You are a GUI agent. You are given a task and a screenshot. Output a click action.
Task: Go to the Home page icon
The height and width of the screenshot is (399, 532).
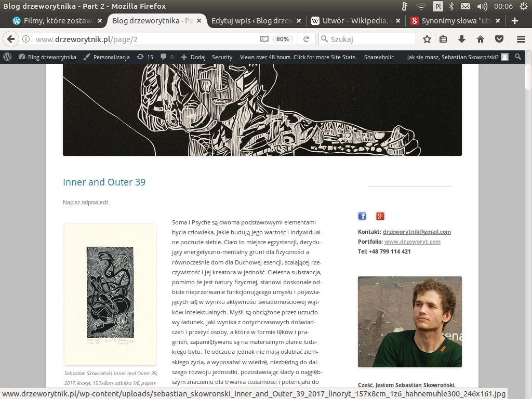tap(481, 39)
